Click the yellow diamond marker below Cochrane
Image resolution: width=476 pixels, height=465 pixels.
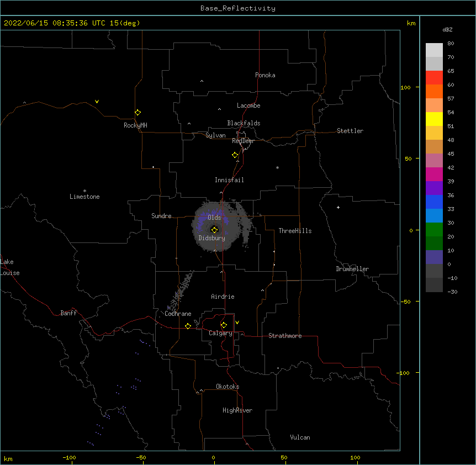point(188,326)
